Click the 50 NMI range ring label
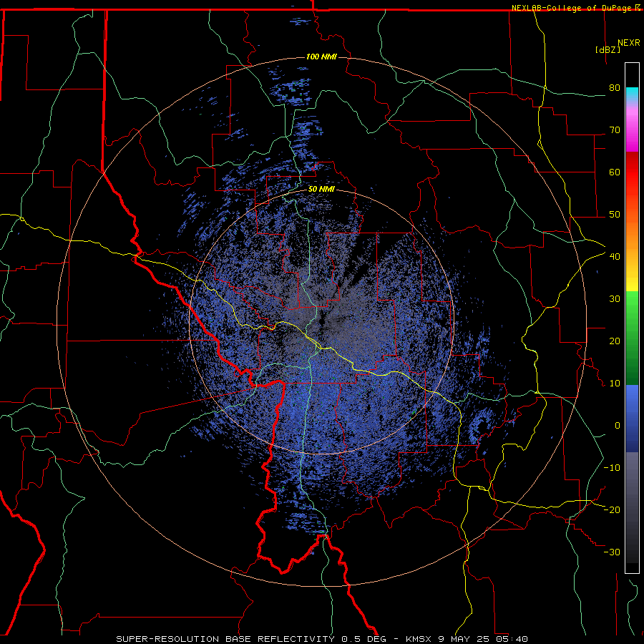The image size is (644, 644). point(321,190)
